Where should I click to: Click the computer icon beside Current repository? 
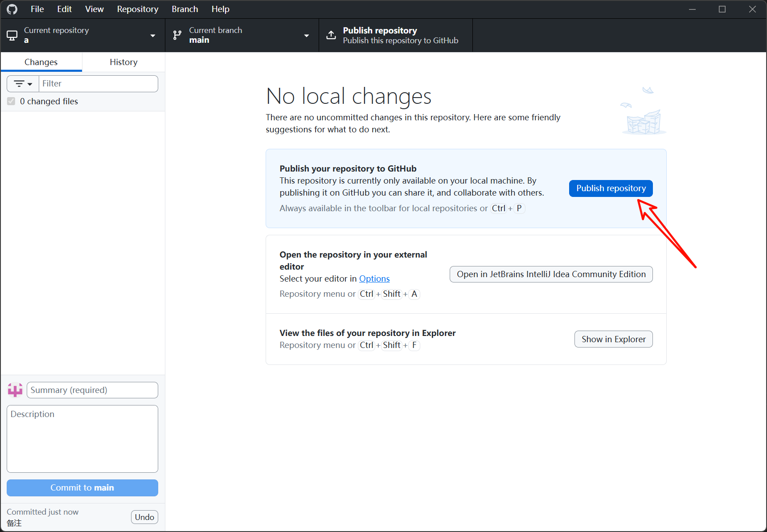[12, 35]
